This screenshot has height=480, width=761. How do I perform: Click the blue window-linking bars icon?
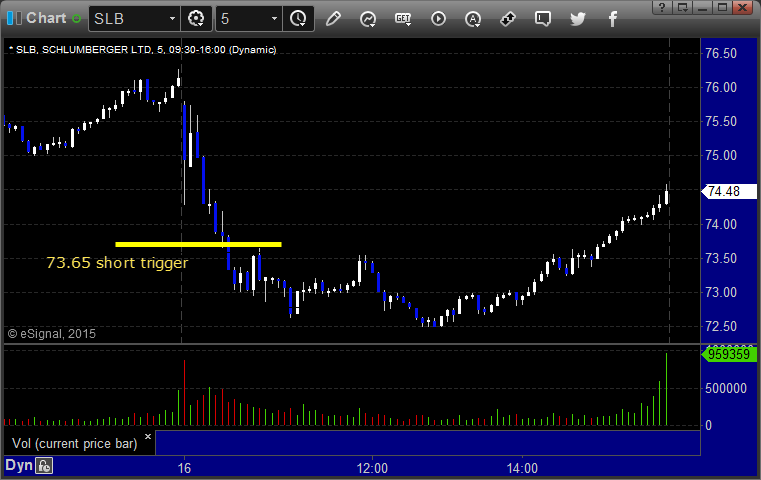pyautogui.click(x=14, y=18)
